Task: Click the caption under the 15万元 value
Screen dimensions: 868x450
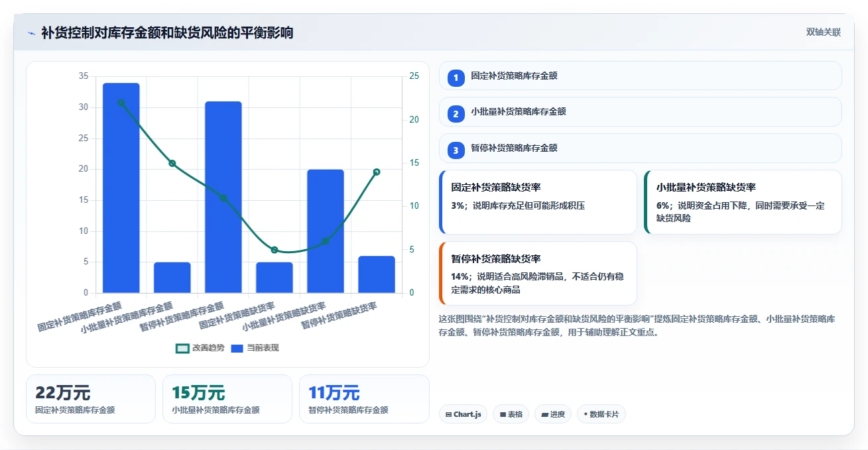Action: coord(216,410)
